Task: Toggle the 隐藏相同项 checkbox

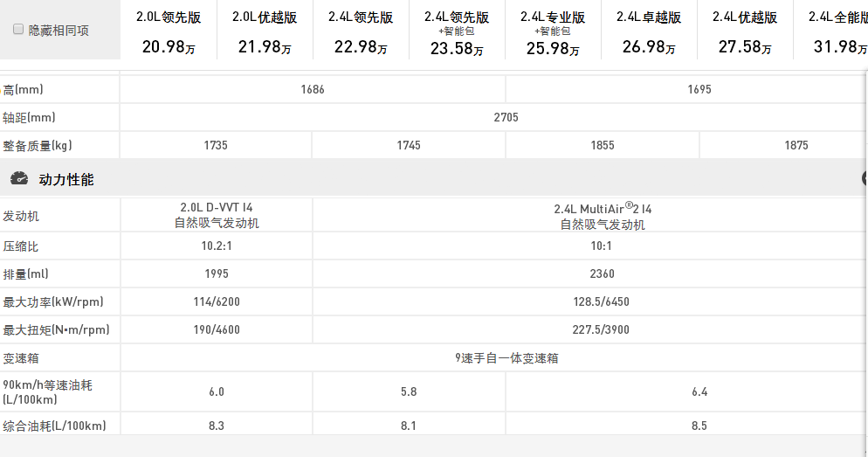Action: (x=18, y=30)
